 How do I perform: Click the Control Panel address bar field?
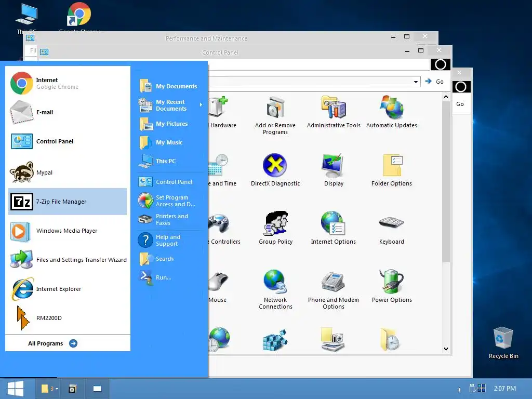(314, 82)
